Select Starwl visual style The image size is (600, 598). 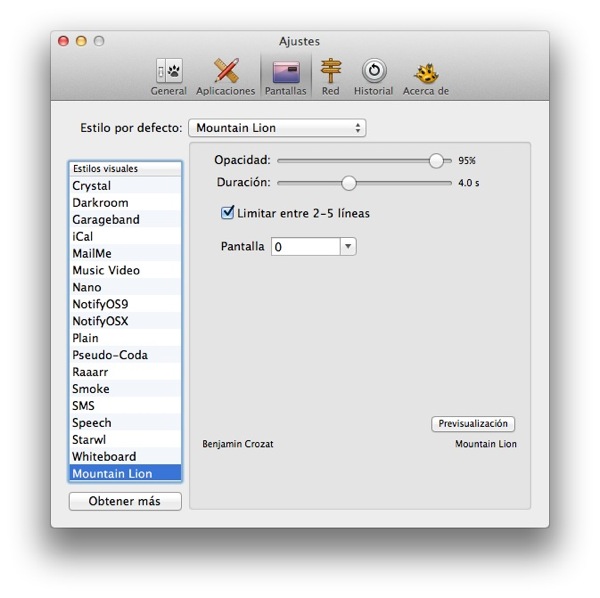[x=125, y=440]
